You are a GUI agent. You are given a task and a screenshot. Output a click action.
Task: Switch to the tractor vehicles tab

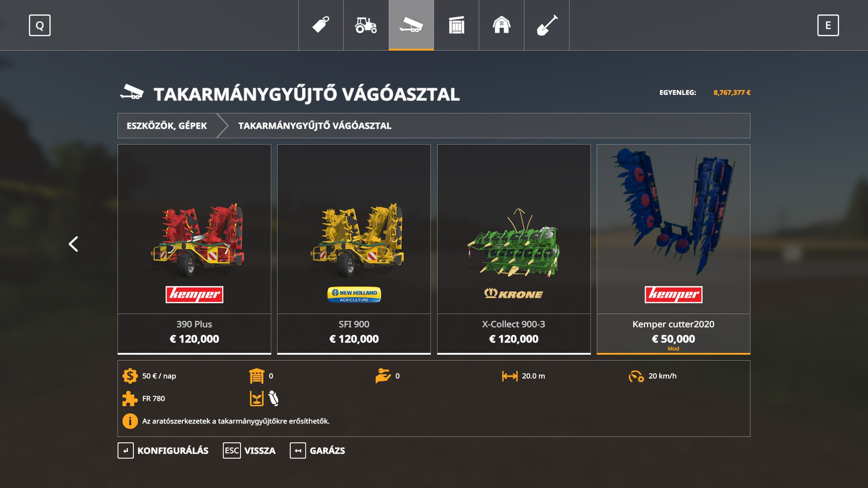point(366,25)
